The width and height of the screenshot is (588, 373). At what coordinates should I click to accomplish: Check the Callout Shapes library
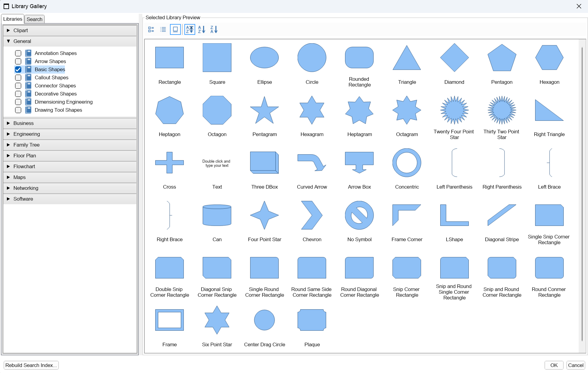18,77
